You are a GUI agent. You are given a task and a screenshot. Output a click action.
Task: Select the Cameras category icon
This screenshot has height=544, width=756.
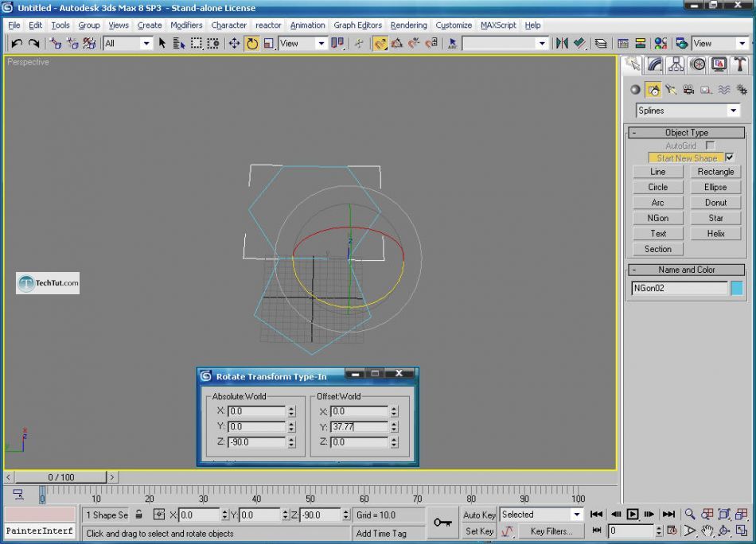tap(688, 90)
